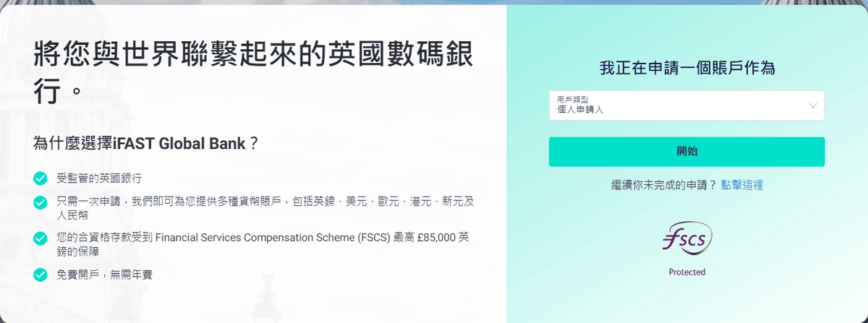This screenshot has height=323, width=868.
Task: Click the checkmark icon beside the FSCS deposit protection point
Action: (x=41, y=238)
